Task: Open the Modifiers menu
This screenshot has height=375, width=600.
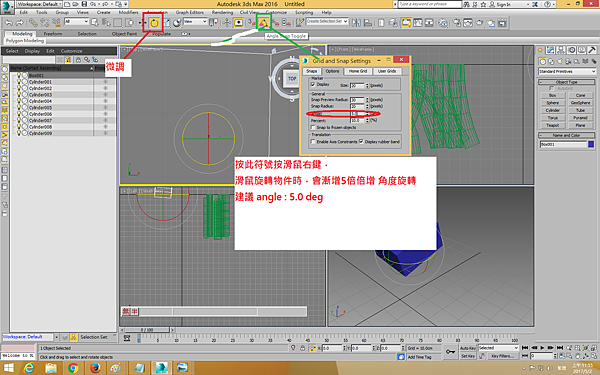Action: pyautogui.click(x=128, y=12)
